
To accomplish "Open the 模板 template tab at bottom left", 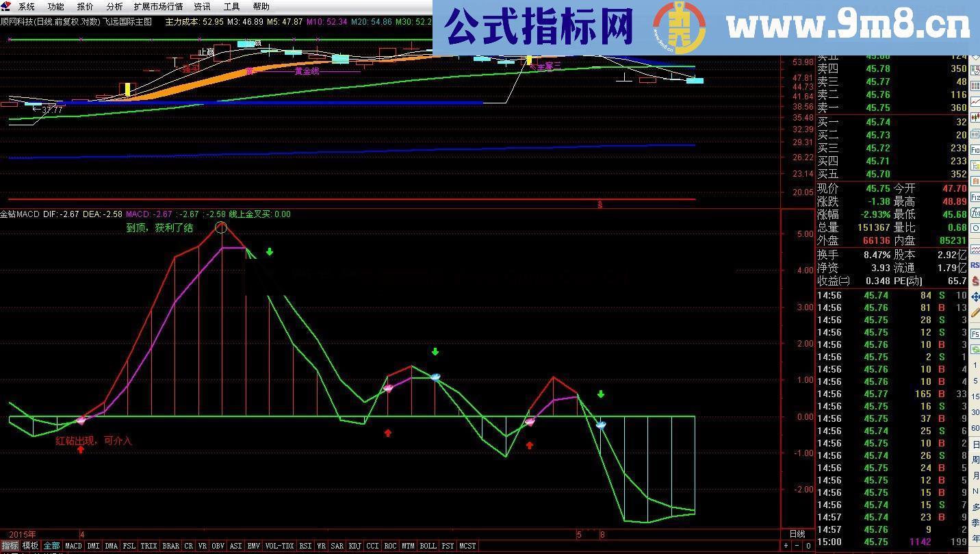I will [x=30, y=545].
